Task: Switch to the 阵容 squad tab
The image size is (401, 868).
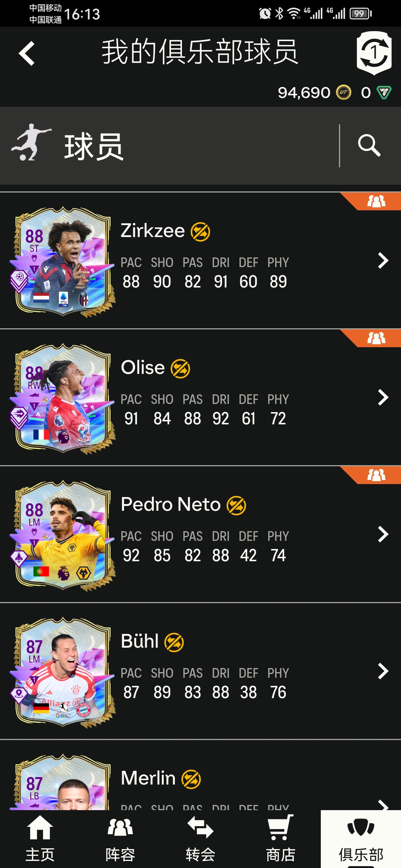Action: tap(120, 839)
